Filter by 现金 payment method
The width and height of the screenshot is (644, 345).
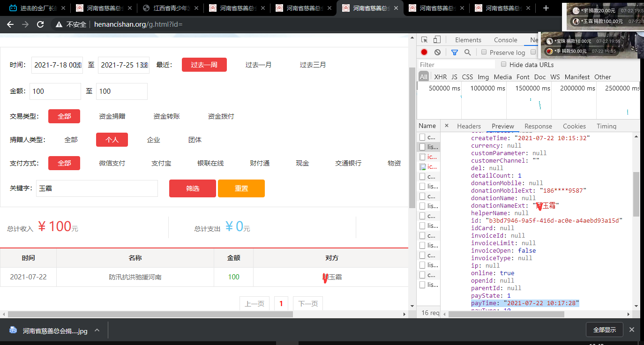point(302,163)
